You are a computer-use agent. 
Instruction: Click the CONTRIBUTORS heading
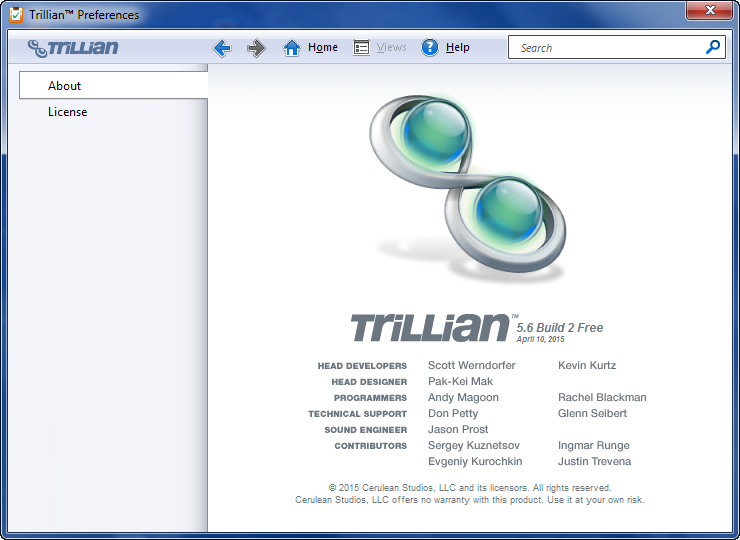[x=370, y=446]
